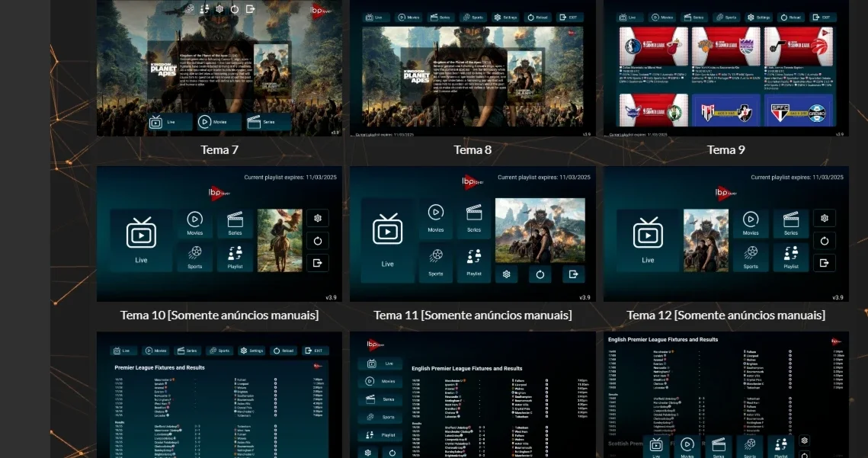Select Movies in Tema 8 top bar
This screenshot has height=458, width=868.
(408, 18)
